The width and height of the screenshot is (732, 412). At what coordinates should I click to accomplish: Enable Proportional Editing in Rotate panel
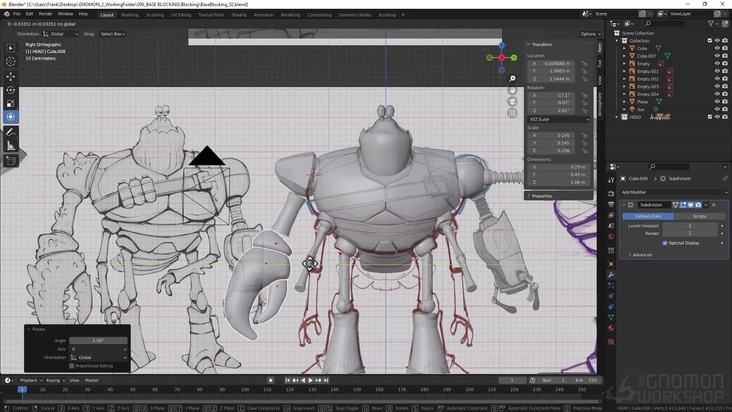[x=71, y=366]
